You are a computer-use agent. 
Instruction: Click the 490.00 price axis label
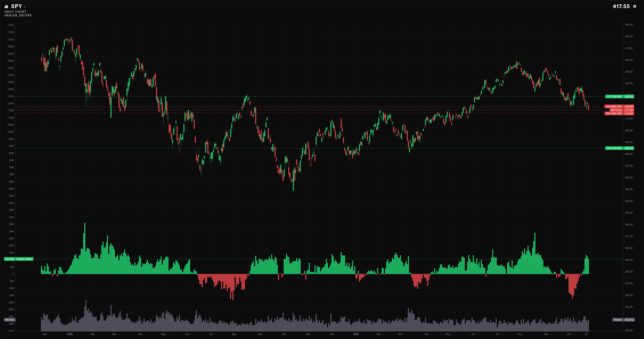(x=629, y=25)
